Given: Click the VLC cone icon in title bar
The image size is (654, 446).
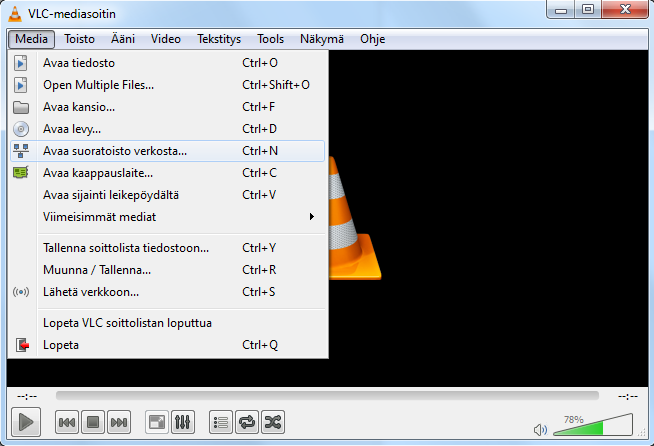Looking at the screenshot, I should coord(15,14).
